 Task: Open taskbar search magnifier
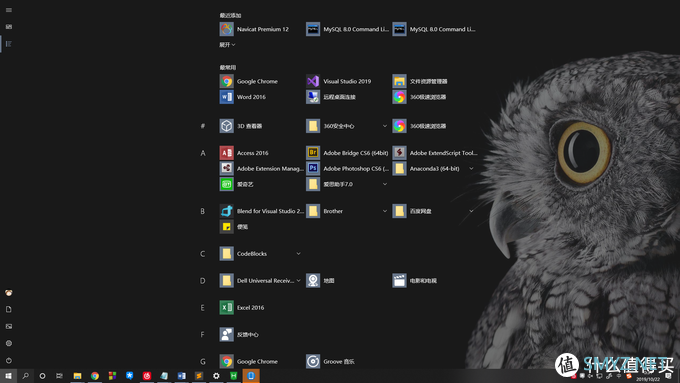click(x=26, y=376)
